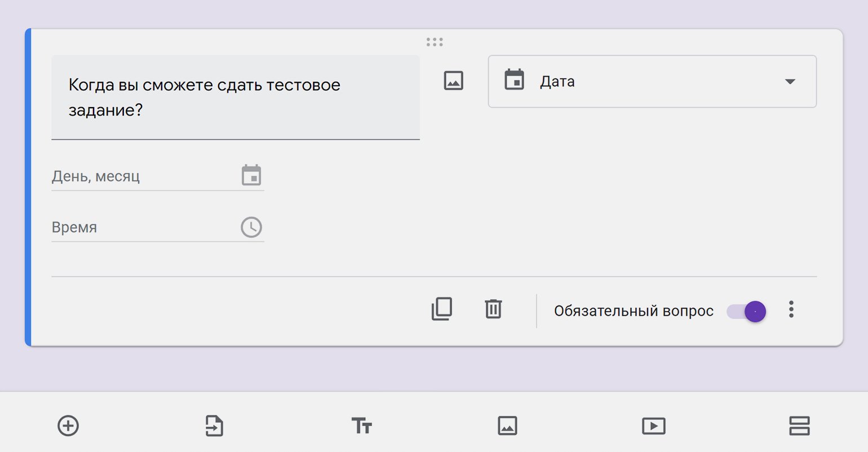The height and width of the screenshot is (452, 868).
Task: Click the drag handle dots on card
Action: (x=435, y=42)
